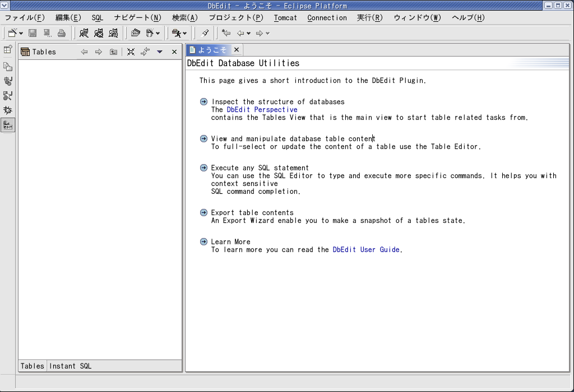Click the Up folder icon in Tables view
The image size is (574, 392).
[x=113, y=52]
